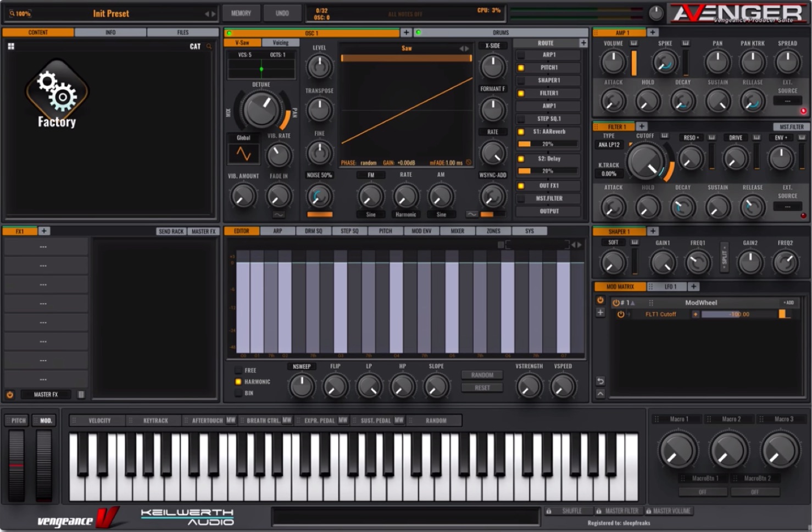Switch to the INFO browser tab
The image size is (812, 532).
110,32
